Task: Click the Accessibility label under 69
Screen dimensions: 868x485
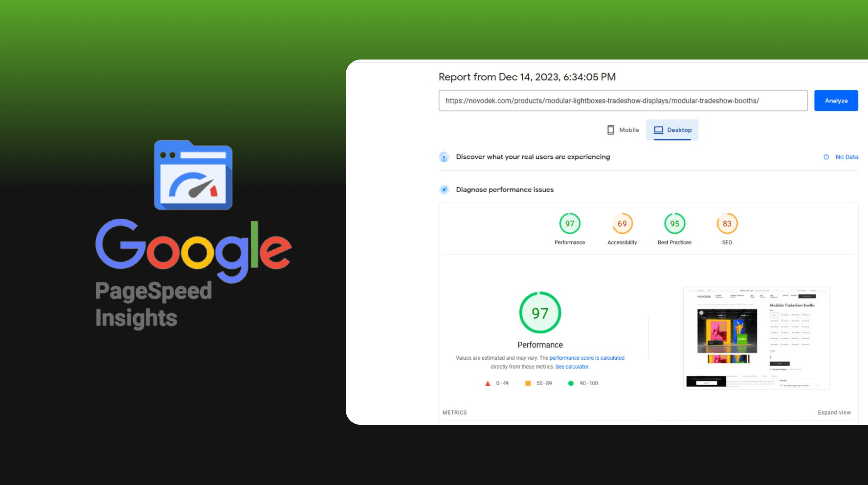Action: pos(622,242)
